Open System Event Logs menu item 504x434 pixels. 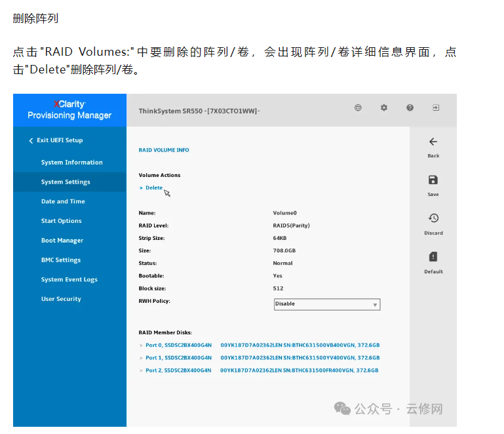[x=69, y=279]
